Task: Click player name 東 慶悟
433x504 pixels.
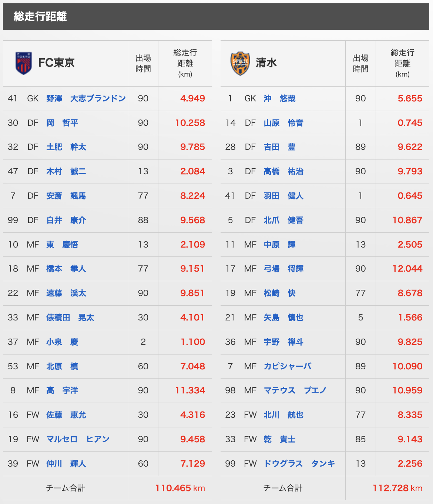Action: click(62, 245)
